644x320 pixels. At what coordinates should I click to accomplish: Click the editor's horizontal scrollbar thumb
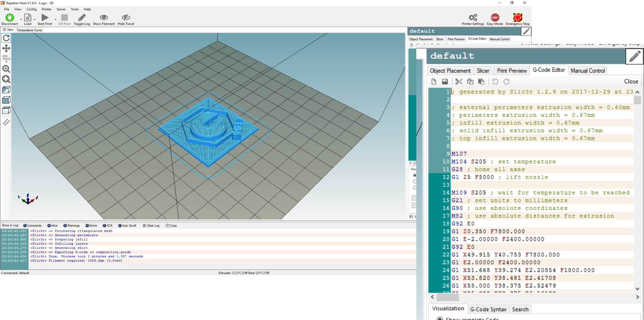[447, 297]
